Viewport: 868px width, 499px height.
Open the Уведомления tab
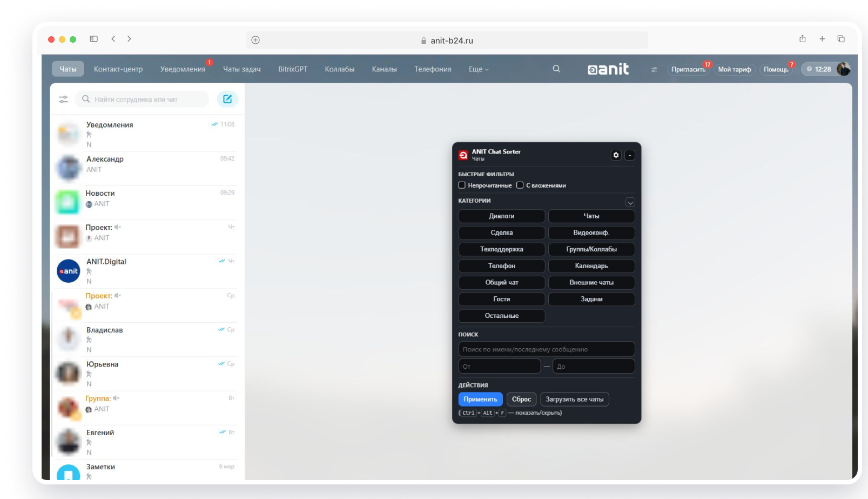[183, 69]
